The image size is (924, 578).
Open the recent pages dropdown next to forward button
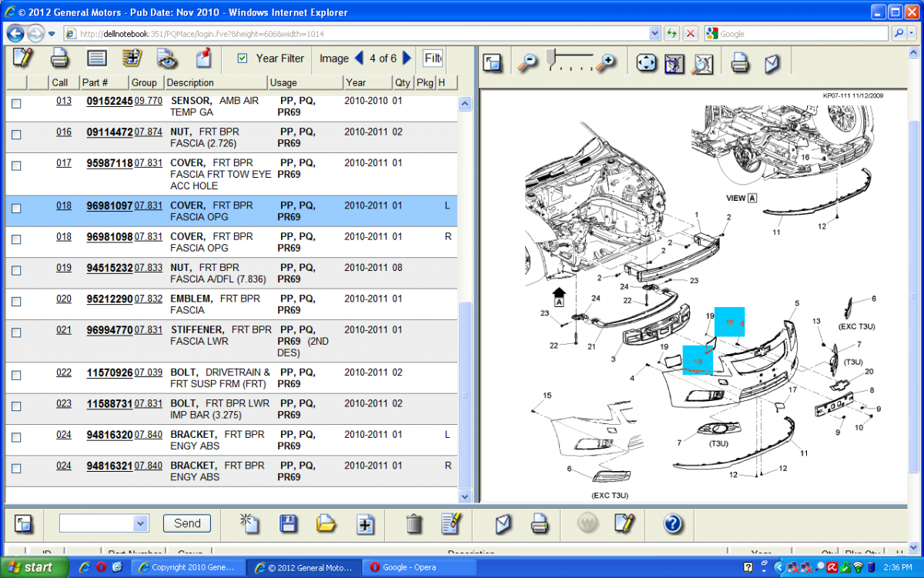(x=52, y=34)
